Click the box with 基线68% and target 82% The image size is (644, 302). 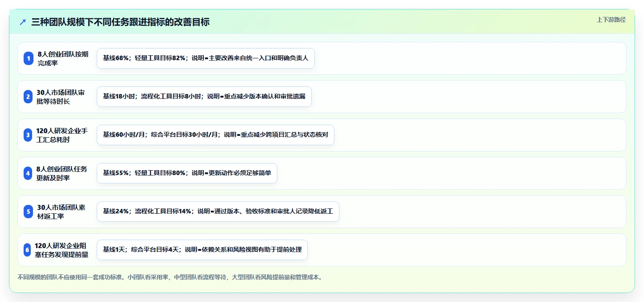coord(206,58)
